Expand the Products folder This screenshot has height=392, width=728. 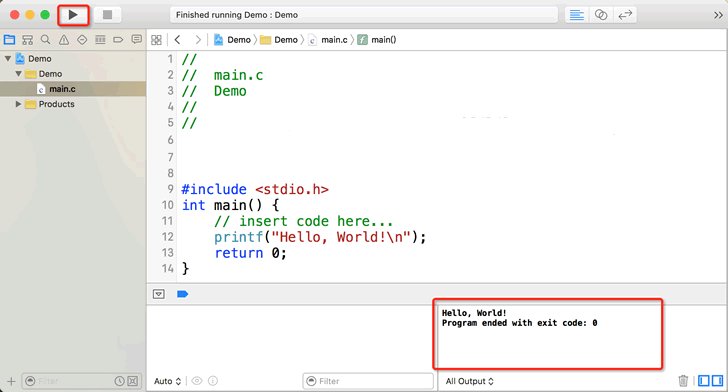pyautogui.click(x=18, y=104)
